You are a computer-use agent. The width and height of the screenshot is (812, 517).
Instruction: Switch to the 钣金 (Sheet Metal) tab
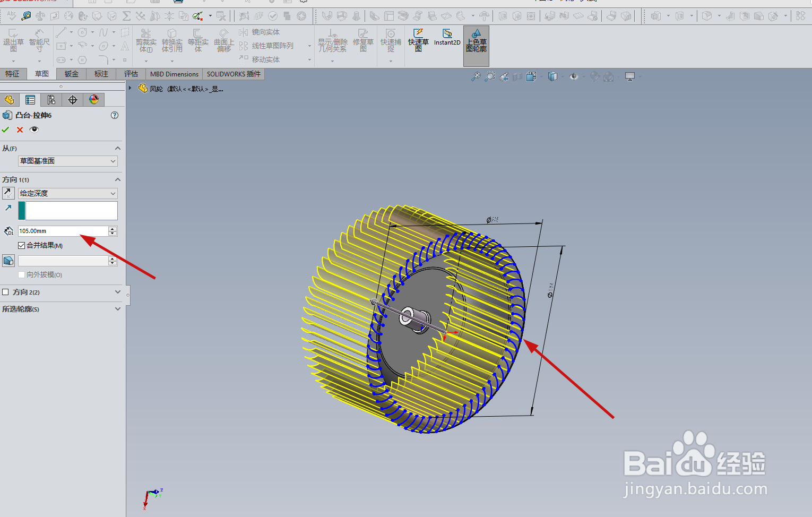[72, 74]
